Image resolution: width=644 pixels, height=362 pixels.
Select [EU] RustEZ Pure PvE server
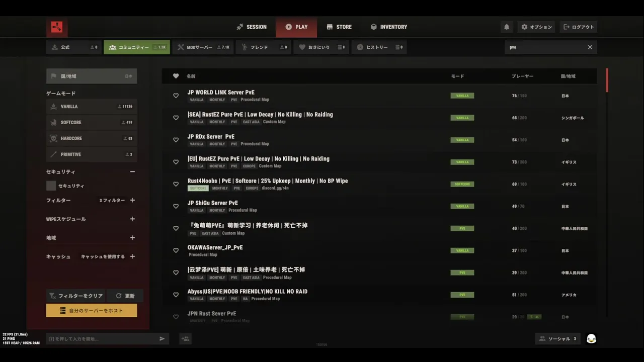379,162
